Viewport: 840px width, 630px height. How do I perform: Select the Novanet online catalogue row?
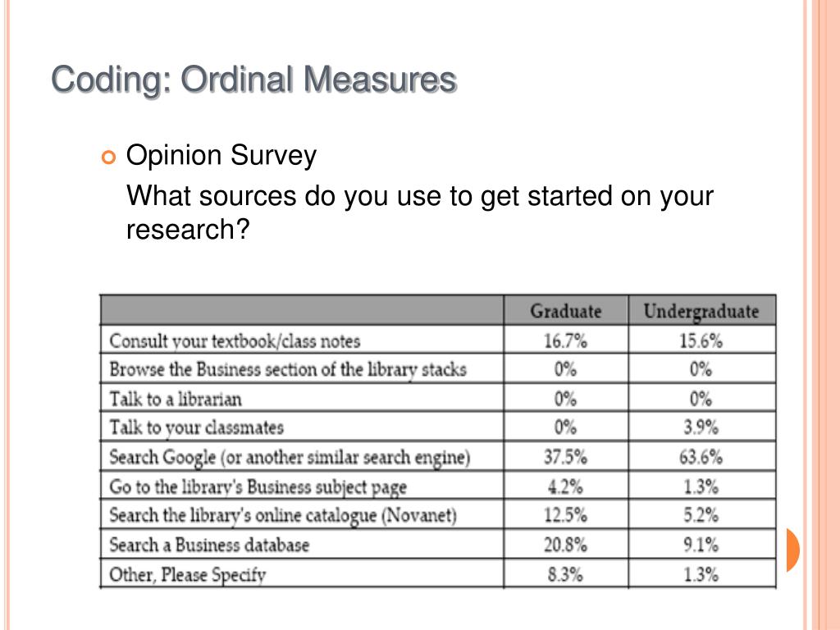[438, 515]
